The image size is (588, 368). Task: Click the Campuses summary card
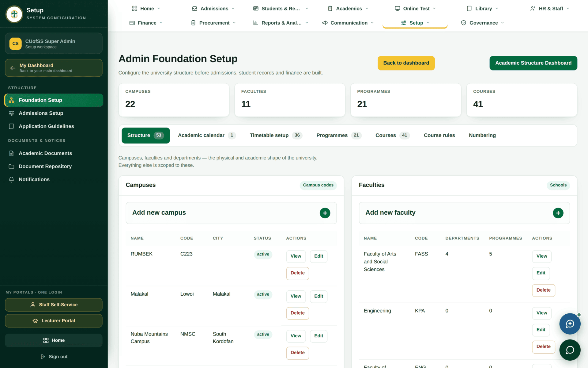pyautogui.click(x=174, y=100)
